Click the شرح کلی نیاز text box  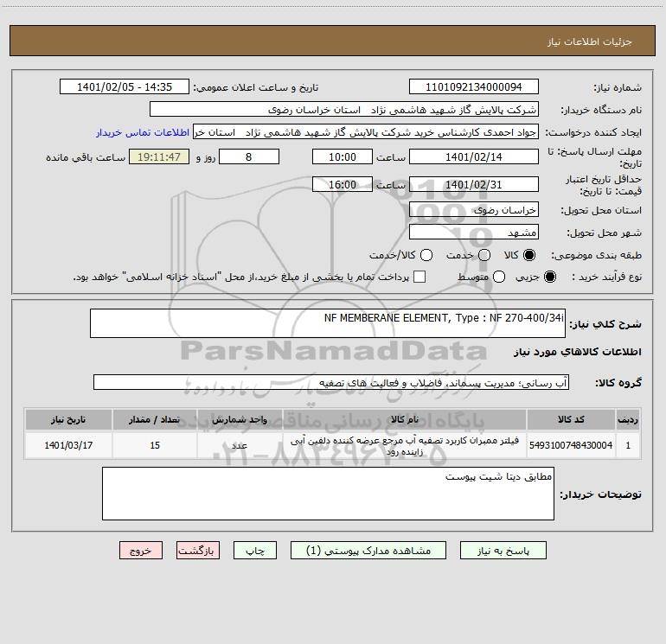tap(328, 323)
